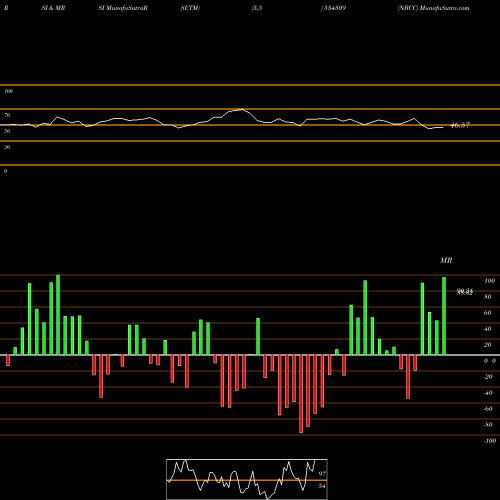Click the current RSI value 46.57
The height and width of the screenshot is (500, 500).
(460, 125)
